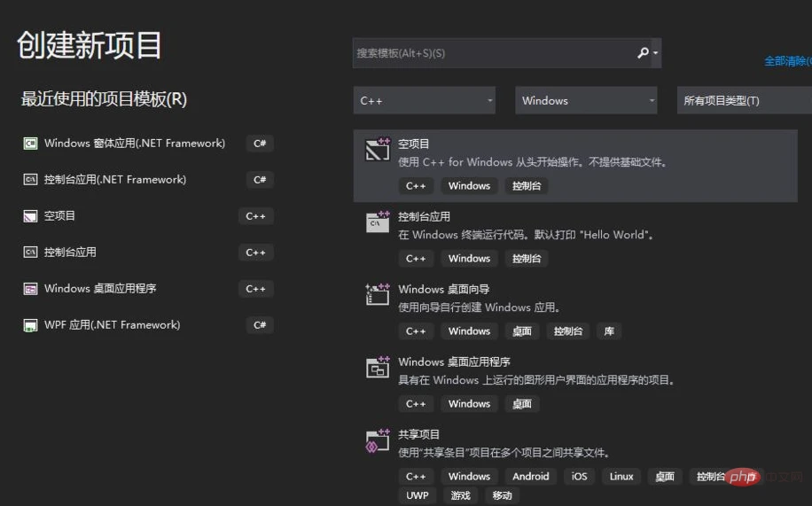Click the 移动 tag under 共享项目
This screenshot has width=812, height=506.
tap(502, 495)
